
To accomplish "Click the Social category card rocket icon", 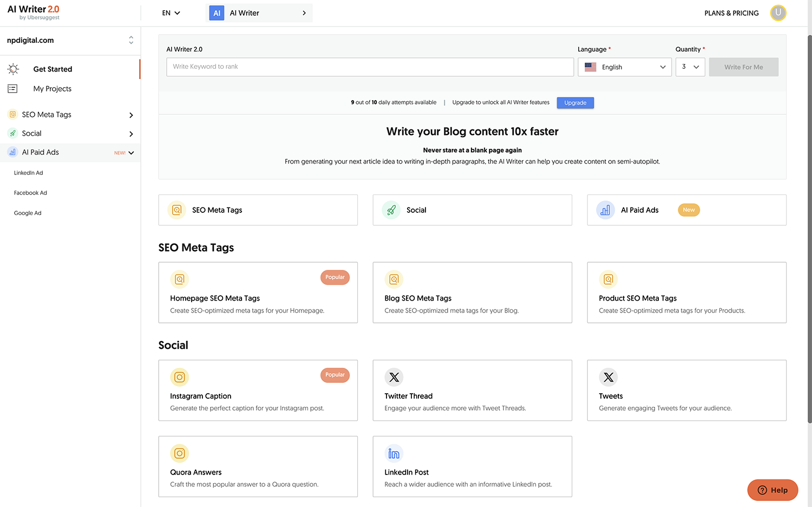I will pyautogui.click(x=391, y=210).
